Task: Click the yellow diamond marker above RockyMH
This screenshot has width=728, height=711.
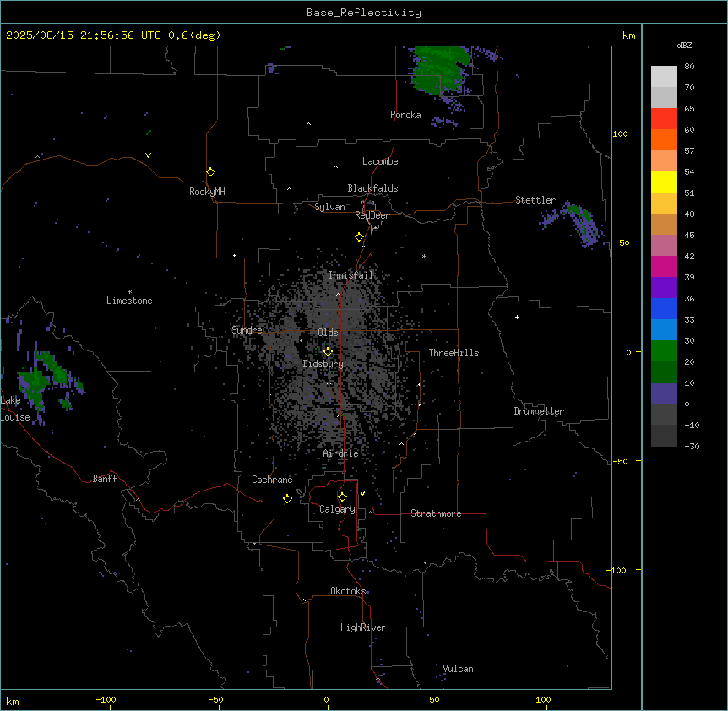Action: 210,171
